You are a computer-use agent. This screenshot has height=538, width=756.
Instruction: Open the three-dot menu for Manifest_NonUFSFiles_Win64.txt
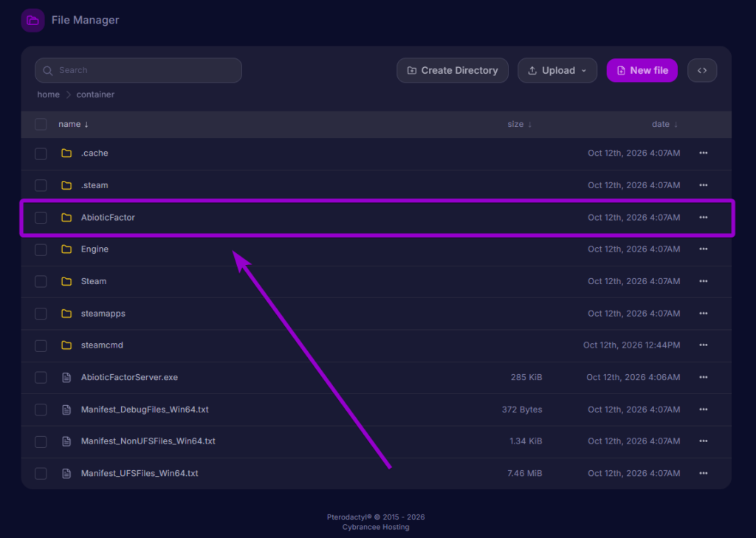coord(704,441)
